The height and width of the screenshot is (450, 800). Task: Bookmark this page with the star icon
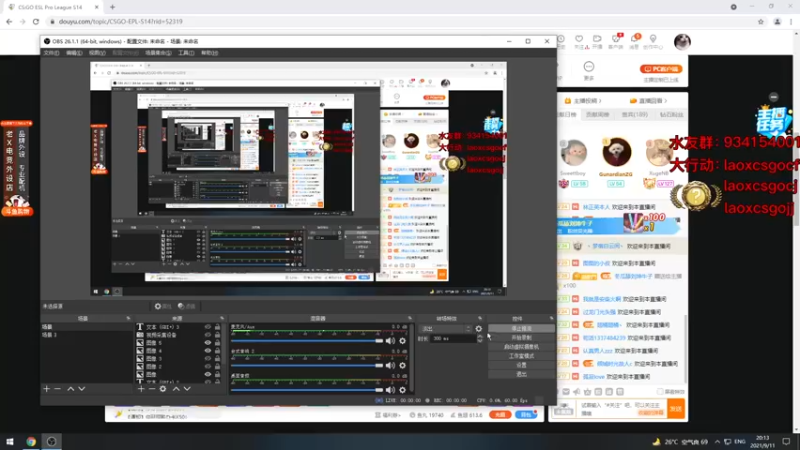(x=761, y=21)
